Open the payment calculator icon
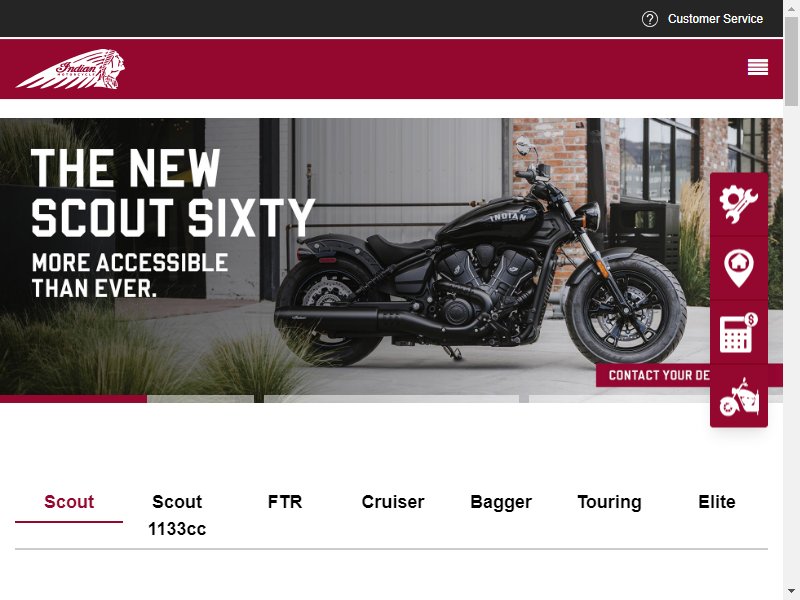Viewport: 800px width, 600px height. click(739, 332)
